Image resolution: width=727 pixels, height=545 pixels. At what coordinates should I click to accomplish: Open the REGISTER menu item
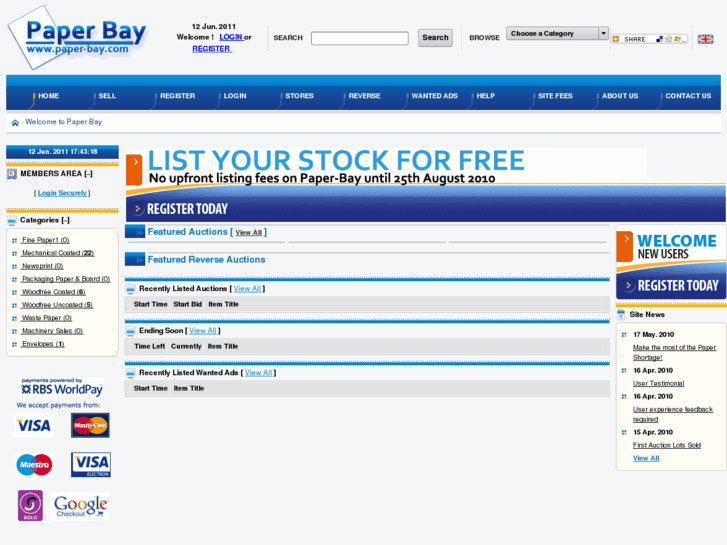(x=178, y=96)
